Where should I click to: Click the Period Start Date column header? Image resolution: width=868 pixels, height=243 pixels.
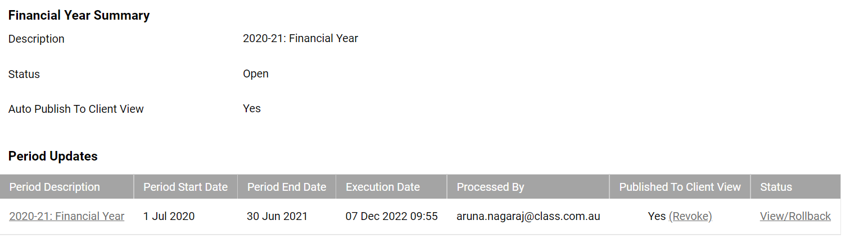pyautogui.click(x=186, y=187)
